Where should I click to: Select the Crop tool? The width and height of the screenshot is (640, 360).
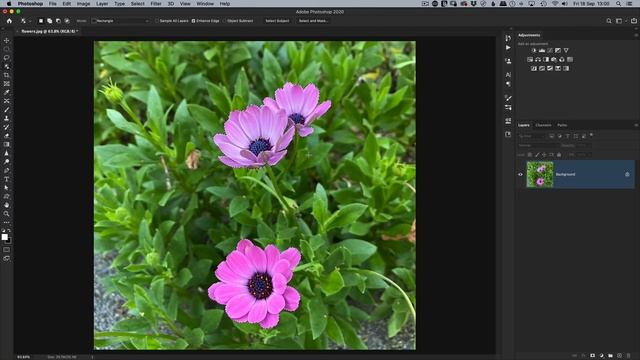[x=7, y=75]
